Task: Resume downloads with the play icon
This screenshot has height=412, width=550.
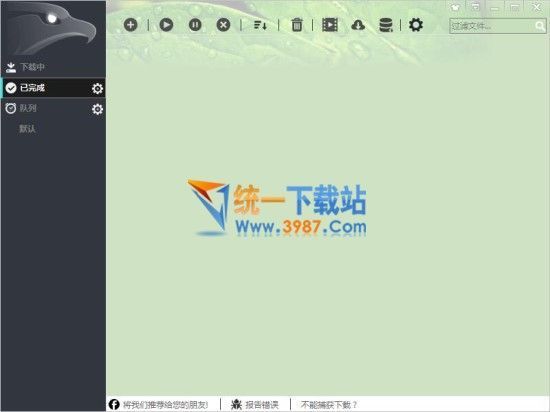Action: click(x=166, y=25)
